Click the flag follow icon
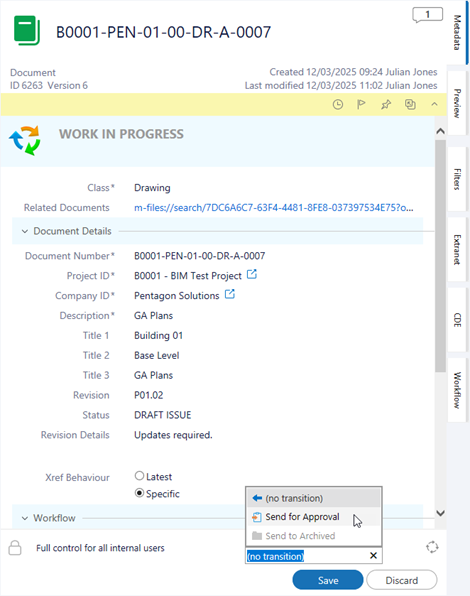 361,104
